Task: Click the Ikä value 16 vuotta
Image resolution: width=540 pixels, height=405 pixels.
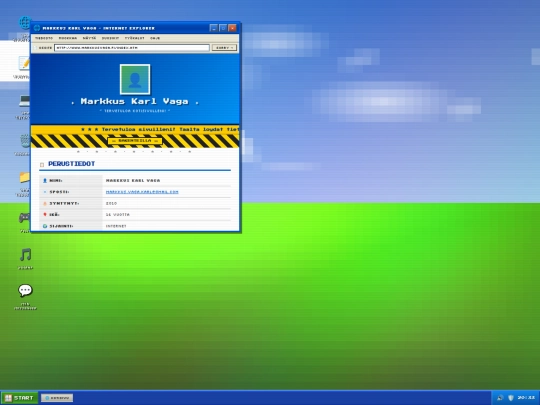Action: click(x=118, y=215)
